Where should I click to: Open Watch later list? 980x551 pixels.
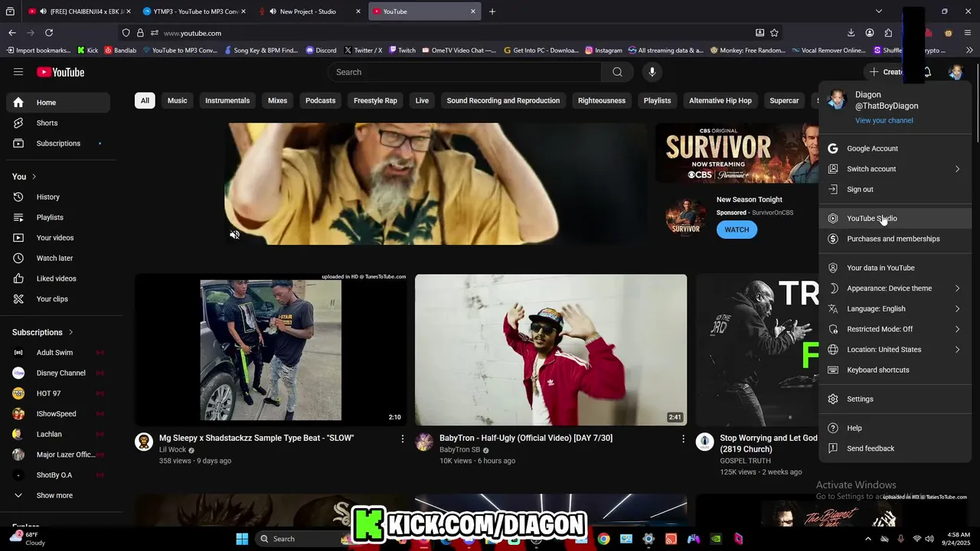point(58,258)
